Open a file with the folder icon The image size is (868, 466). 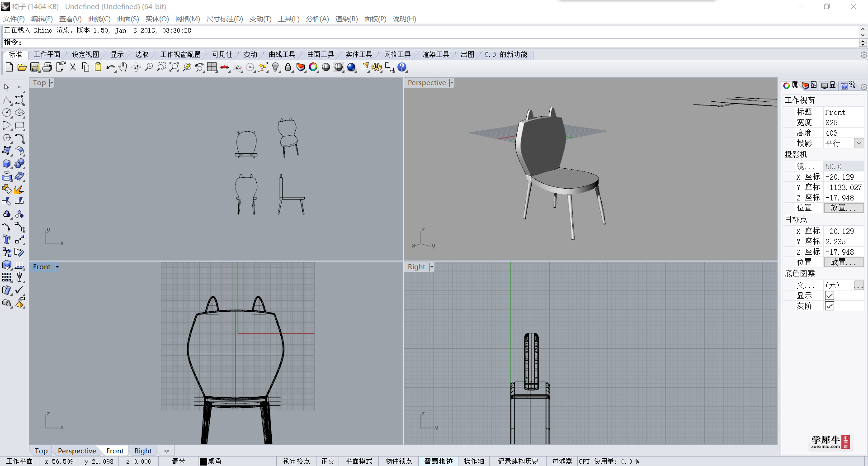(x=22, y=67)
